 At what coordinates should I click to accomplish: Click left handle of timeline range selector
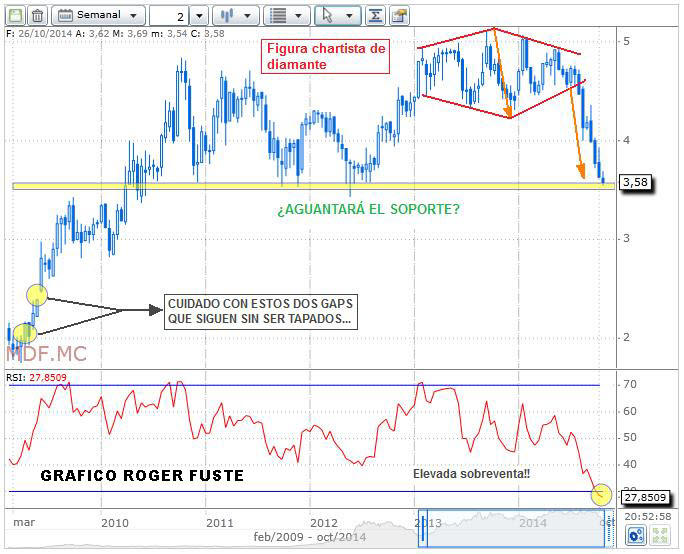423,528
